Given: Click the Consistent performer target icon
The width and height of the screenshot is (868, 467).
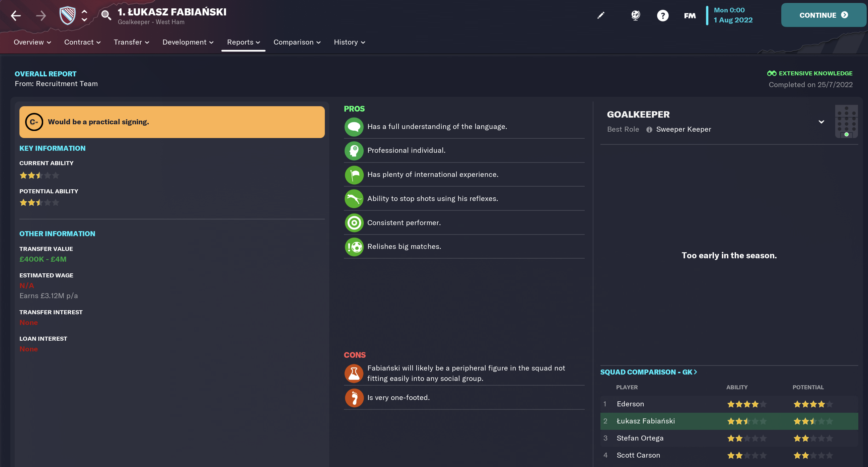Looking at the screenshot, I should pyautogui.click(x=354, y=222).
